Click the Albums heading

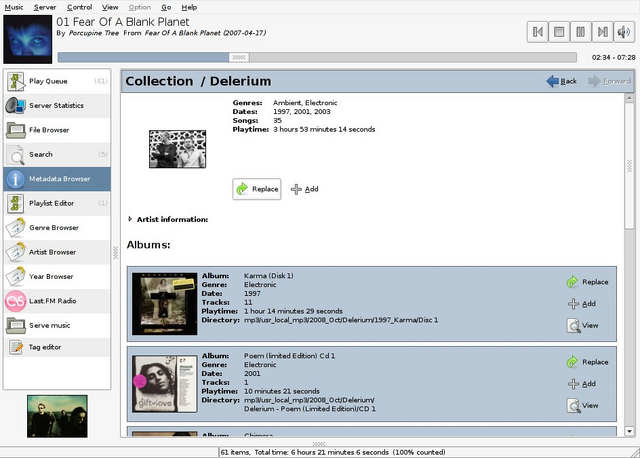149,245
